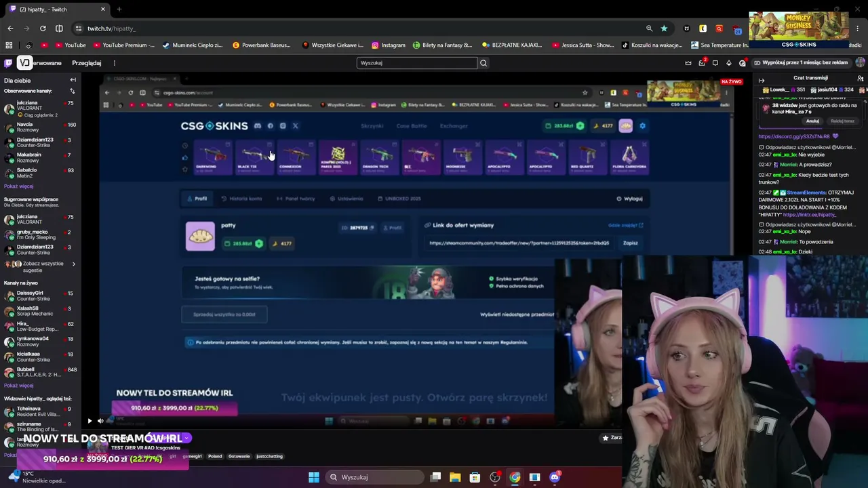
Task: Bookmark this page with the star
Action: point(664,28)
